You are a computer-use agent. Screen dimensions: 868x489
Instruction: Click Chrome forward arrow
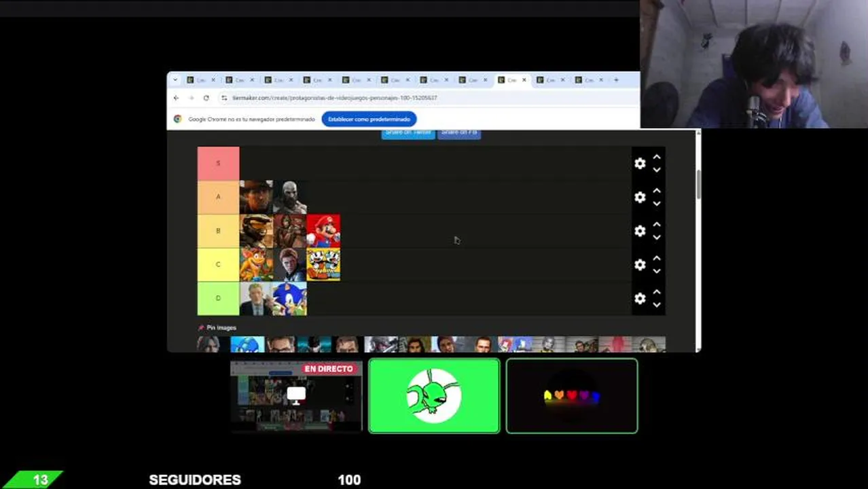pos(191,98)
